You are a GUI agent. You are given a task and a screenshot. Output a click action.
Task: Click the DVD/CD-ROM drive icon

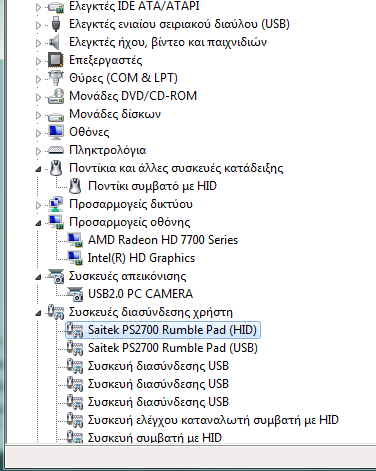pos(56,96)
